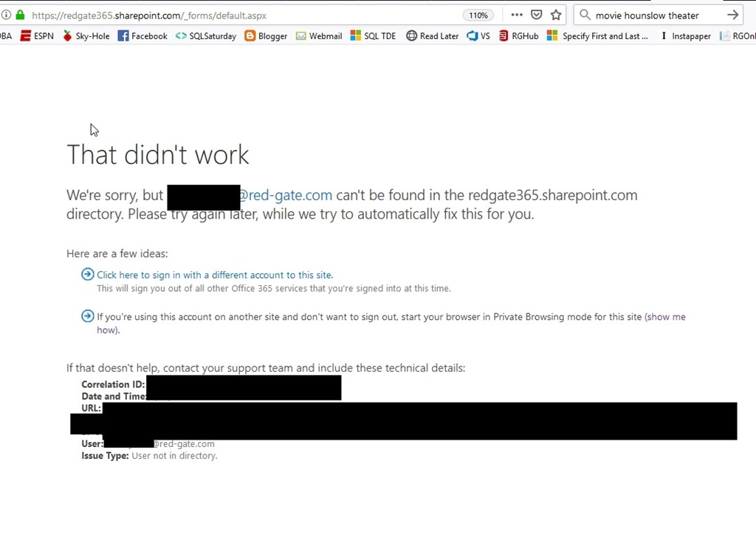Open the SQLSaturday bookmark
Image resolution: width=756 pixels, height=546 pixels.
pyautogui.click(x=206, y=35)
